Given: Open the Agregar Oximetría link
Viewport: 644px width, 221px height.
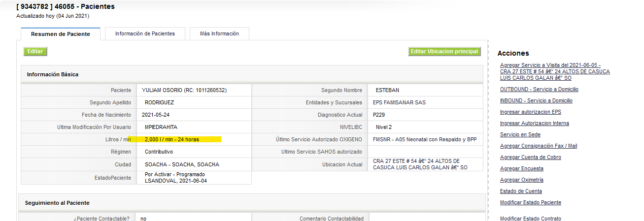Looking at the screenshot, I should click(522, 180).
